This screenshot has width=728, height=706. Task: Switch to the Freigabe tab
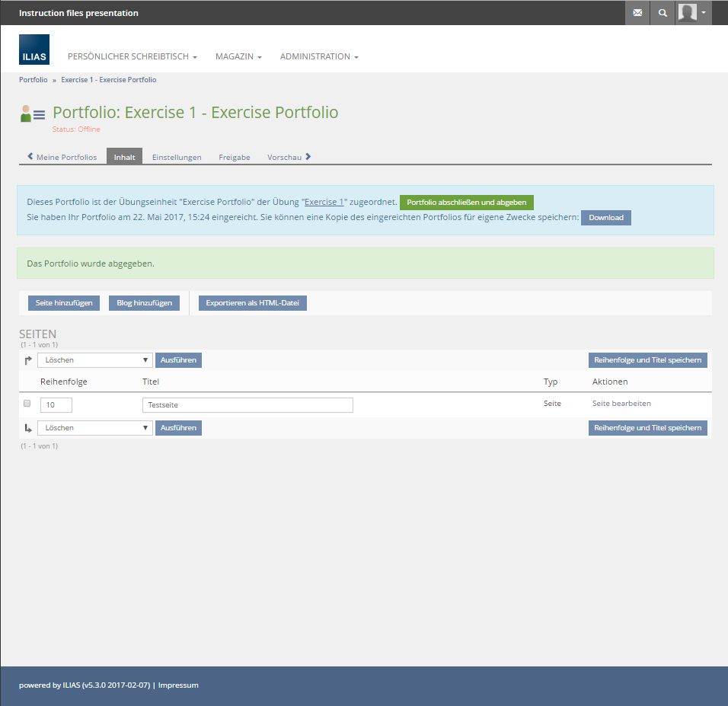pyautogui.click(x=235, y=158)
